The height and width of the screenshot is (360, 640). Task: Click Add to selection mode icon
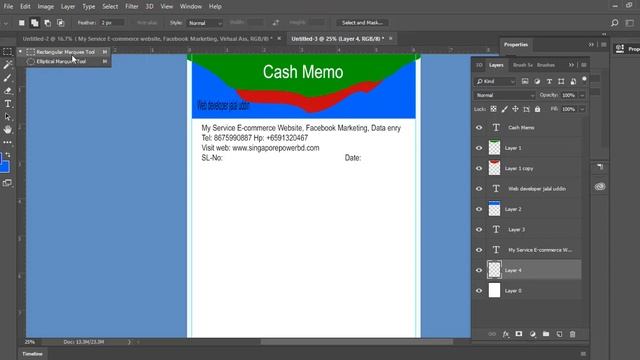tap(35, 23)
